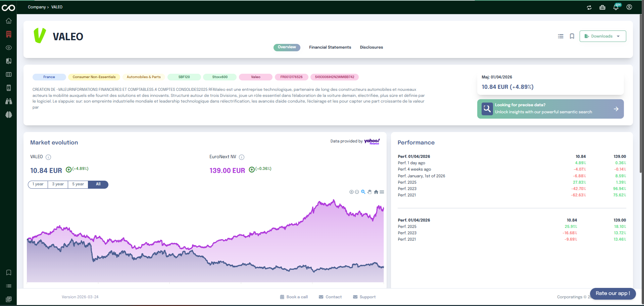The image size is (644, 306).
Task: Select the 5 year chart range
Action: [78, 184]
